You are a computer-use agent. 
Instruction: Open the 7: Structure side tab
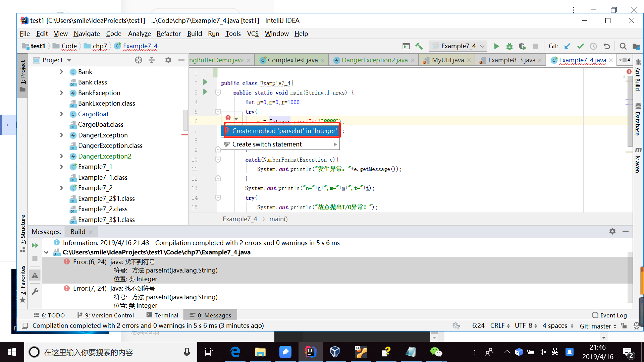click(22, 233)
